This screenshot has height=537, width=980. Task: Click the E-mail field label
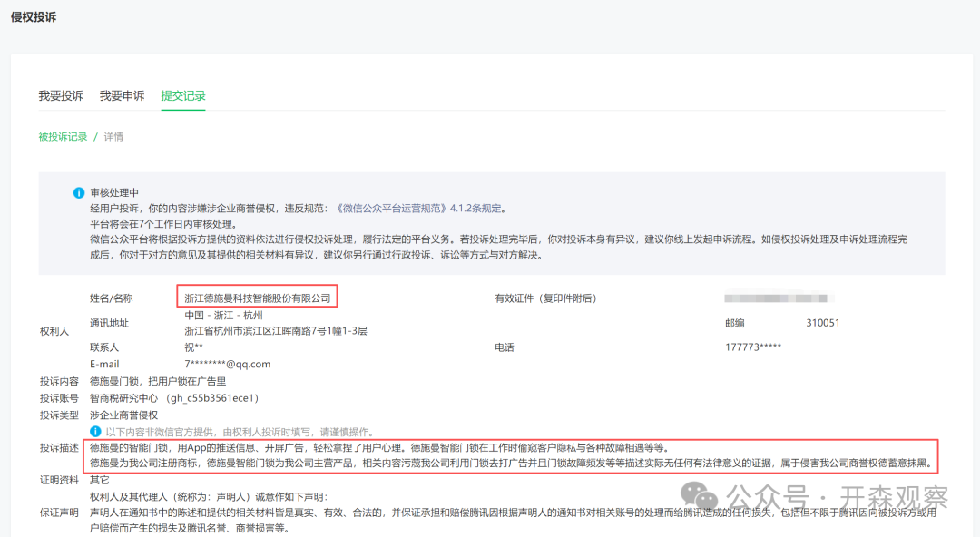coord(104,364)
